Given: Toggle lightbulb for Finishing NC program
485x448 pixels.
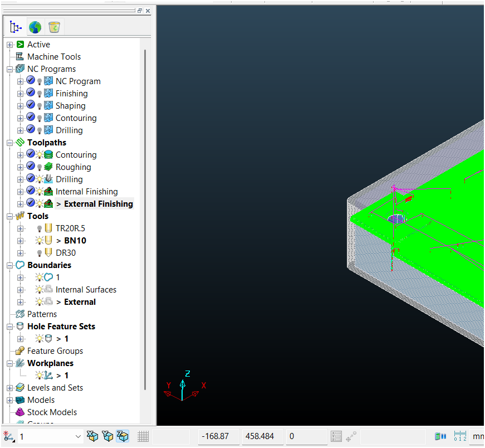Looking at the screenshot, I should pos(40,94).
